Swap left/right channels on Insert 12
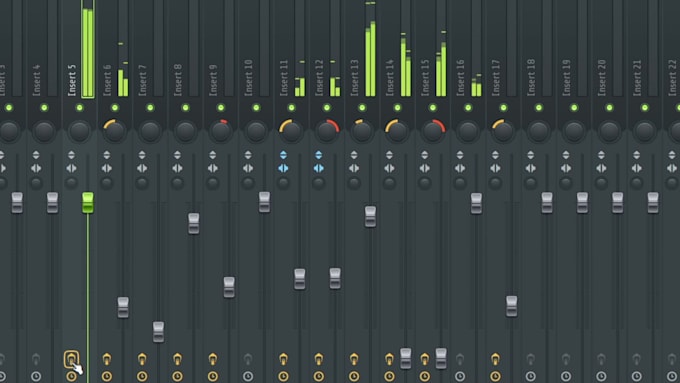This screenshot has width=680, height=383. click(x=318, y=168)
